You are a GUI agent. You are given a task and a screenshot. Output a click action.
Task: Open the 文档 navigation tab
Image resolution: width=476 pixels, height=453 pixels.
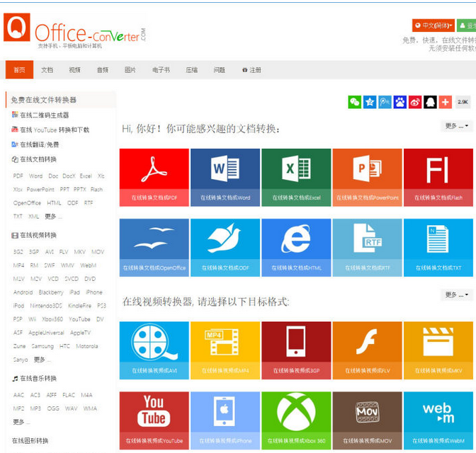tap(47, 70)
